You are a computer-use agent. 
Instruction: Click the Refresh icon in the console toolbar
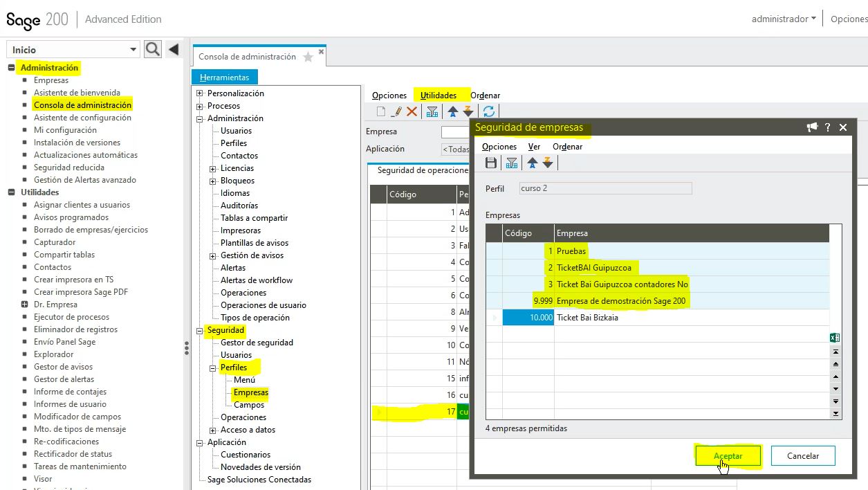(x=489, y=111)
